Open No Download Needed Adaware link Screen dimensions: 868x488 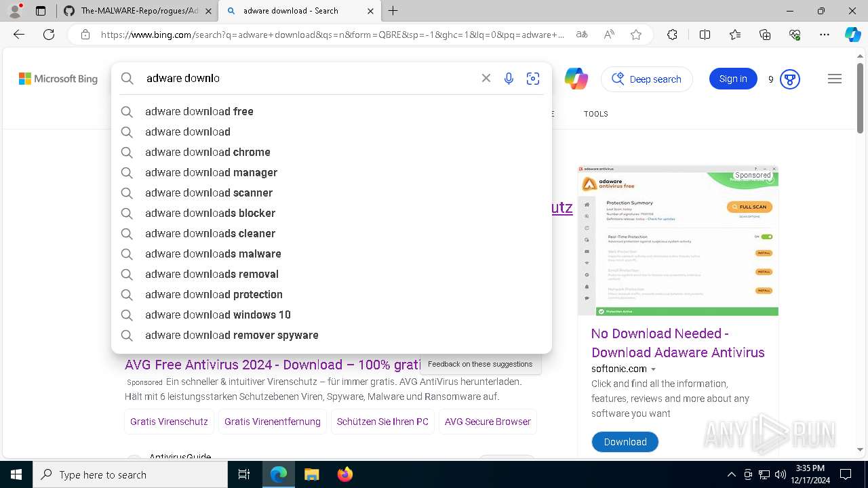(x=677, y=343)
